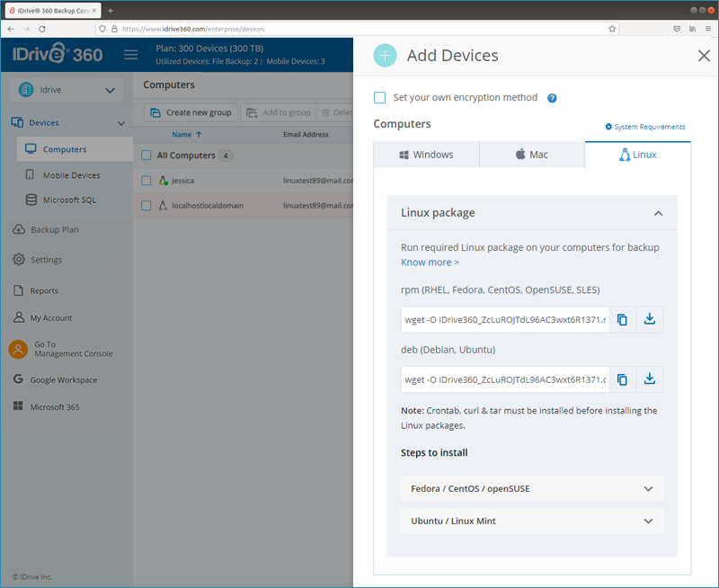The image size is (719, 588).
Task: Open the System Requirements link
Action: pos(645,127)
